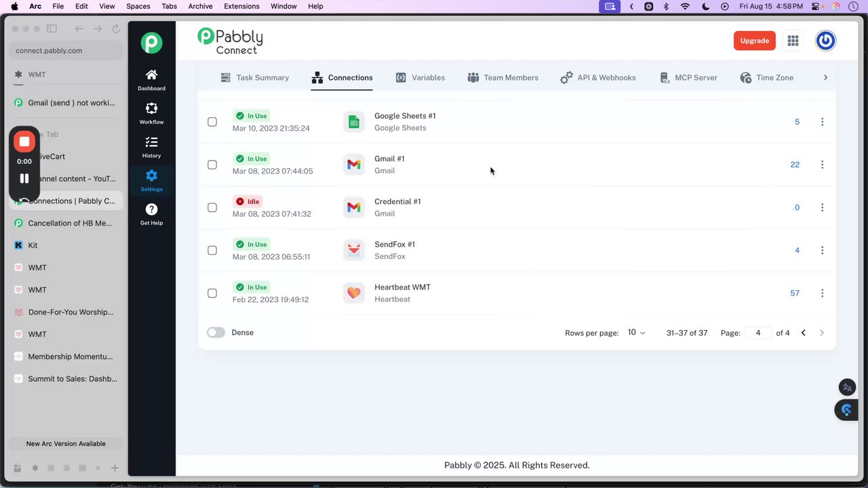Switch to API & Webhooks tab
This screenshot has width=868, height=488.
[x=598, y=78]
